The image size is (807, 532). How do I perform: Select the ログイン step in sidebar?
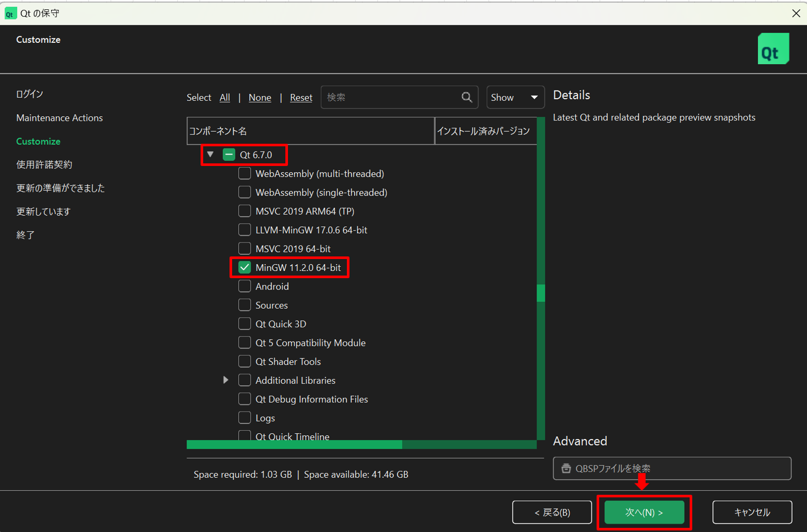pyautogui.click(x=29, y=94)
